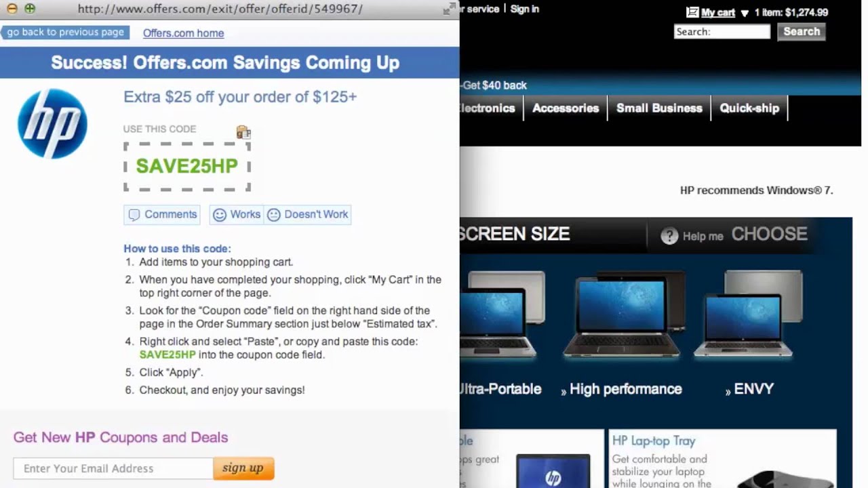Click the green plus button in title bar

tap(29, 9)
